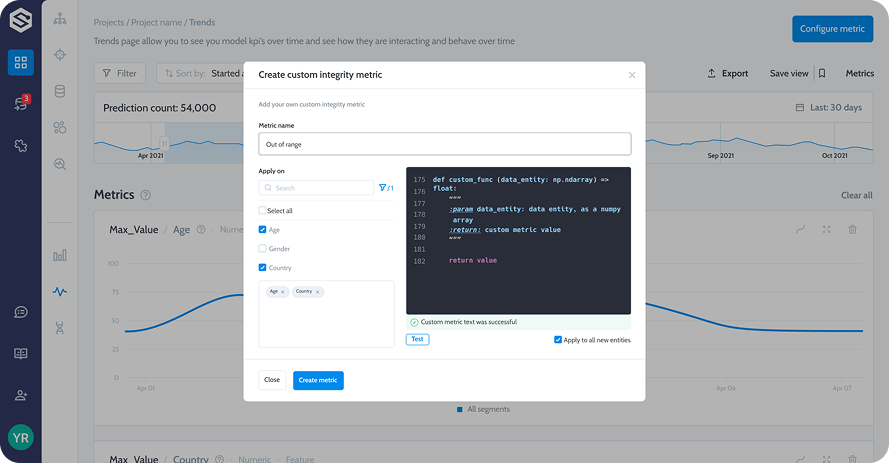Click the bookmark icon next to Save view
The image size is (889, 463).
point(821,73)
